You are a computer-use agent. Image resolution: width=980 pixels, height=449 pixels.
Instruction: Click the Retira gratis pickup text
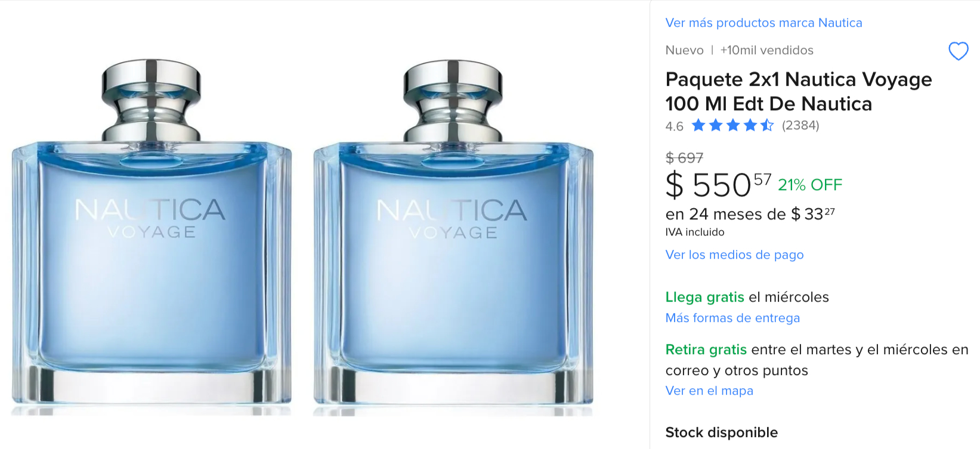pos(817,360)
